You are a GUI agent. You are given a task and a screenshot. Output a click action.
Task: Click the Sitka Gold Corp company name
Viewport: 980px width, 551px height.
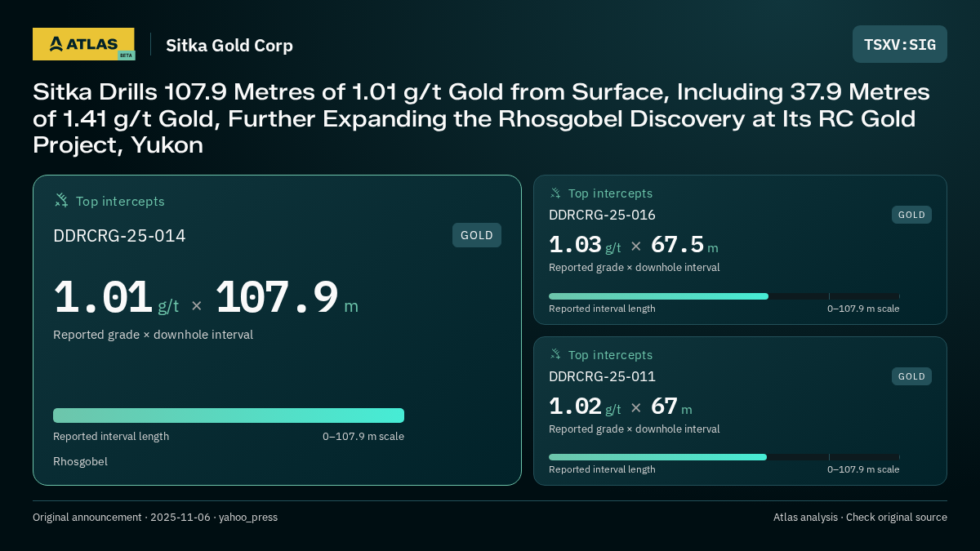click(229, 45)
